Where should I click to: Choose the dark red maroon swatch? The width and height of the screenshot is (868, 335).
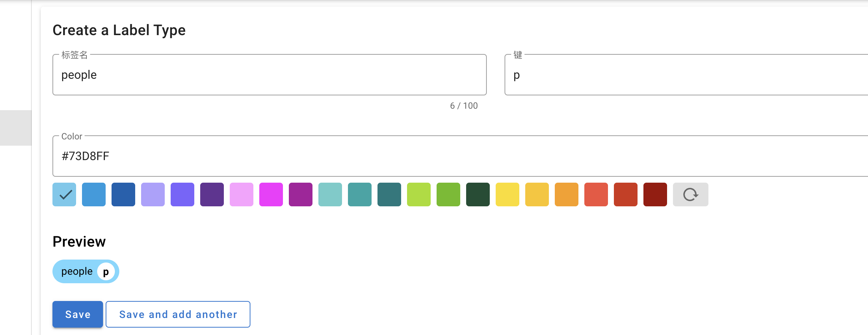click(655, 194)
